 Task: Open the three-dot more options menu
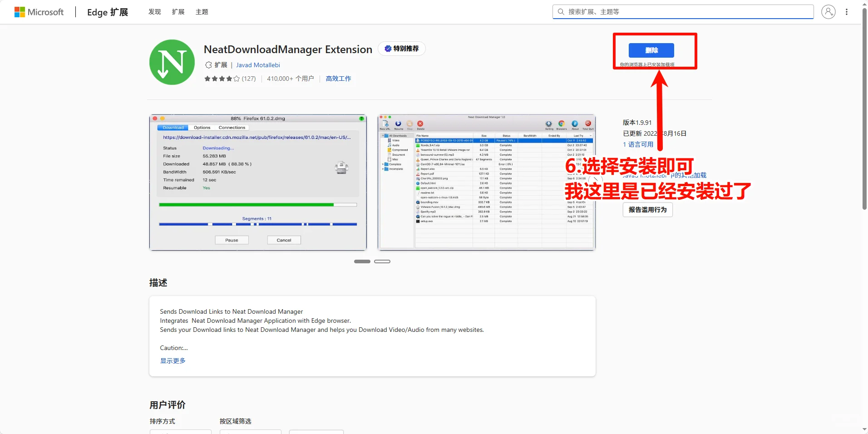[847, 12]
